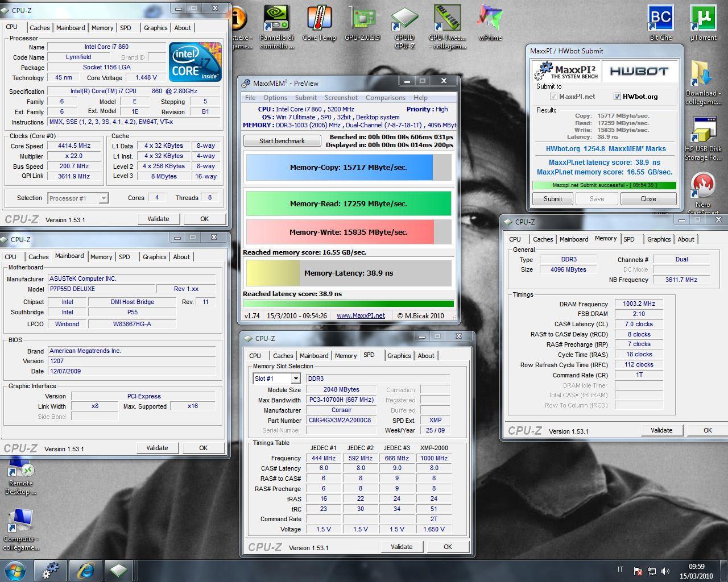This screenshot has width=728, height=582.
Task: Open the Options menu in MaxxMEM²
Action: click(x=275, y=98)
